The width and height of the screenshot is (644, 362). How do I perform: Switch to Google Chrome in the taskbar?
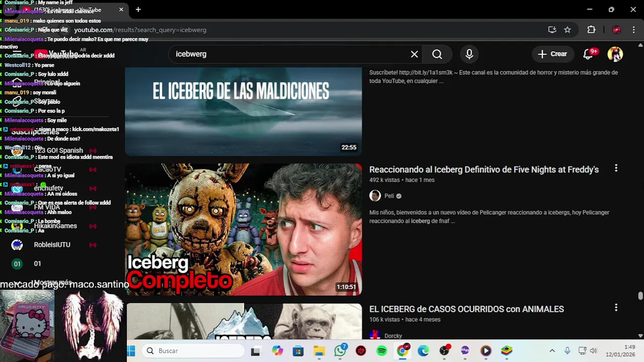403,350
